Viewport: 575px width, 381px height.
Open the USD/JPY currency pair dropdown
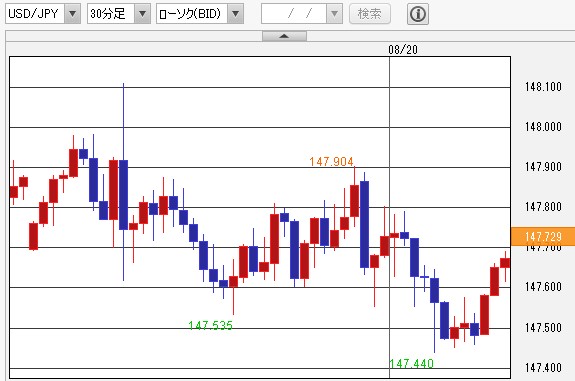click(72, 14)
